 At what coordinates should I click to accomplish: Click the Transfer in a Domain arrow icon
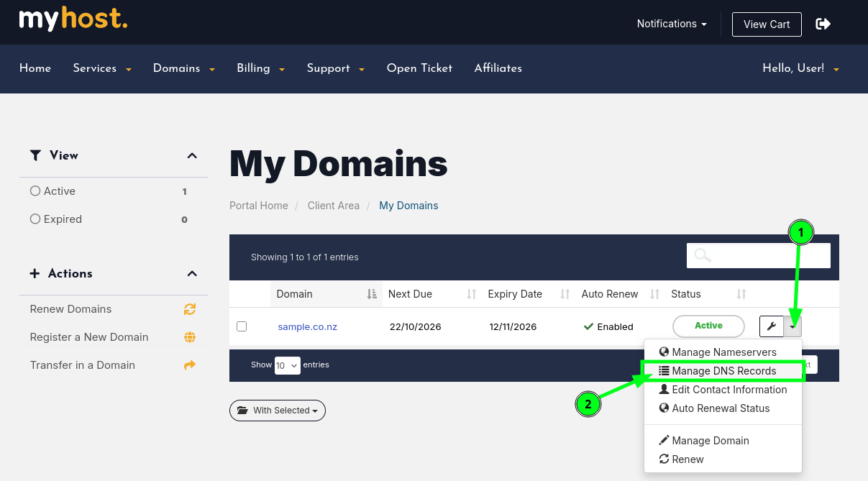click(x=190, y=365)
